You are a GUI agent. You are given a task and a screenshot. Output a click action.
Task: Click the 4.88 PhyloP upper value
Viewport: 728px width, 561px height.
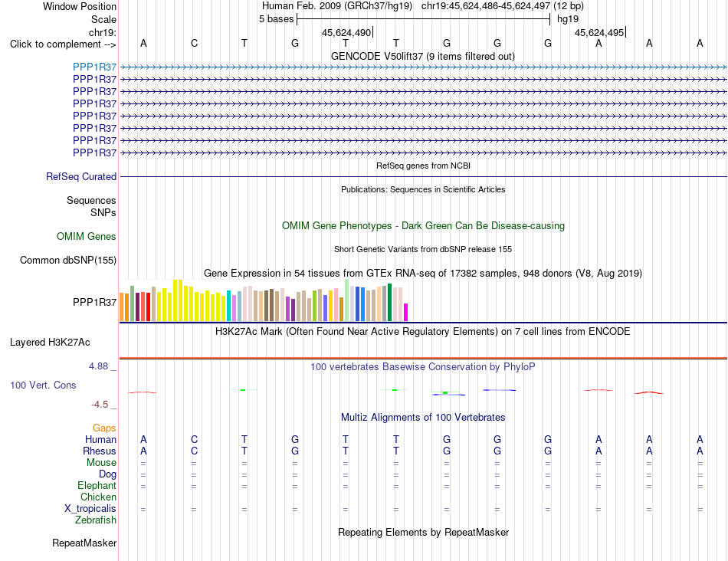coord(98,366)
